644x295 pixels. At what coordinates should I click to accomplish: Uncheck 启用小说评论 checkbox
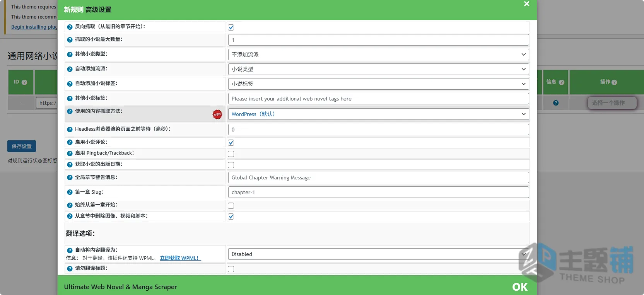click(x=231, y=143)
